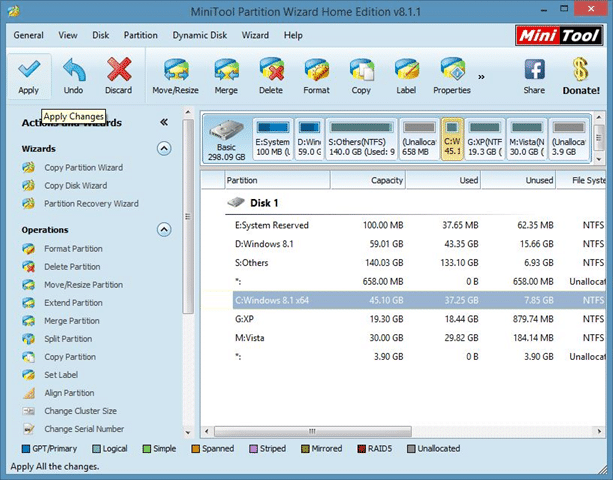Open the Partition menu

coord(140,35)
